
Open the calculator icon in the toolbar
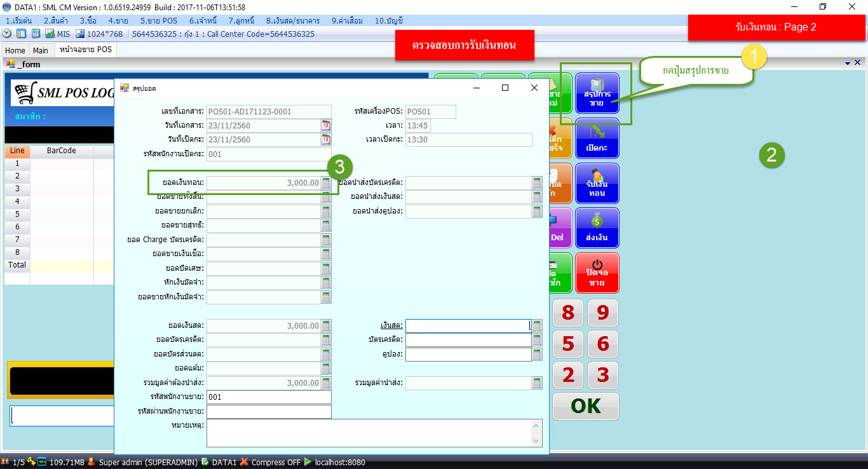pyautogui.click(x=36, y=34)
